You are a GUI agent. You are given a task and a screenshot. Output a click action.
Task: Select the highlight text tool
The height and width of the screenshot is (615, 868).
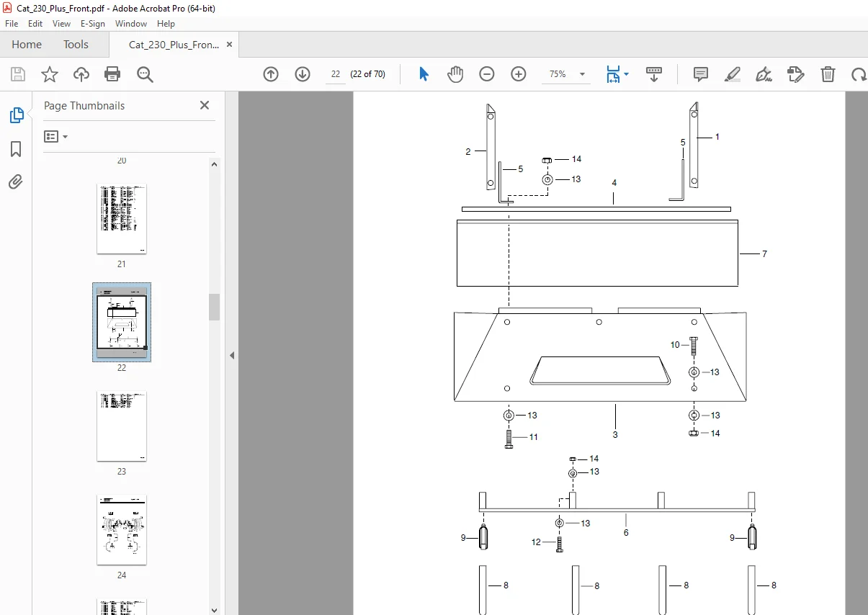(733, 74)
